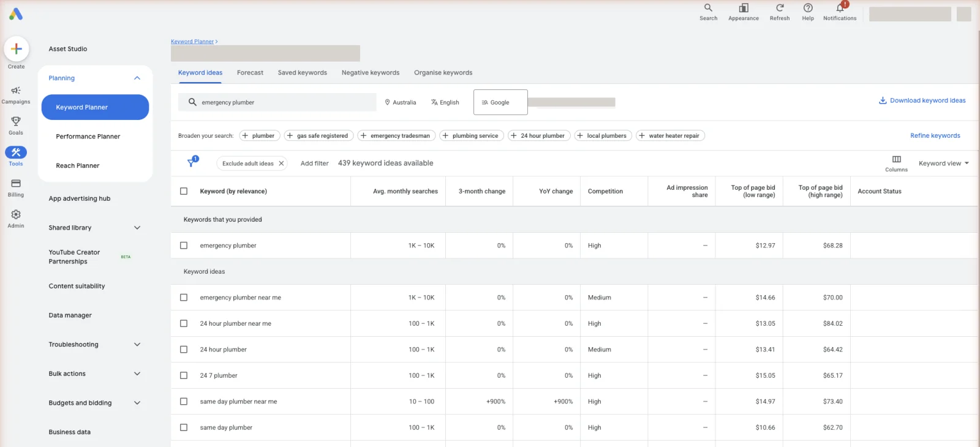The width and height of the screenshot is (980, 447).
Task: Switch to the Forecast tab
Action: point(250,72)
